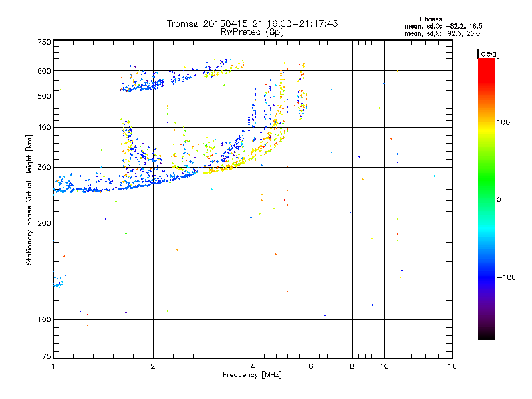The width and height of the screenshot is (532, 399).
Task: Click the "RwPretec (8p)" subtitle
Action: (252, 32)
